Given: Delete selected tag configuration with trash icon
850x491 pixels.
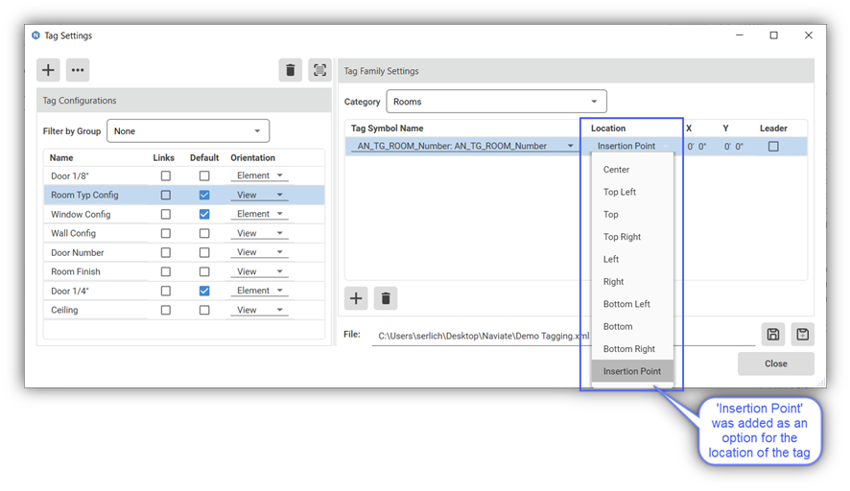Looking at the screenshot, I should (x=290, y=70).
